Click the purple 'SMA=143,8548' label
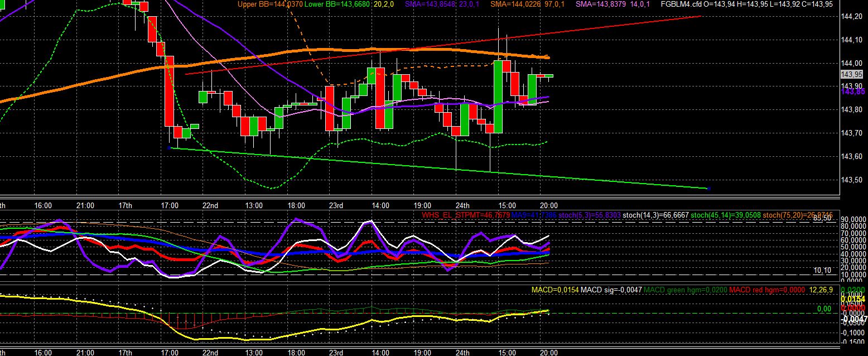868x356 pixels. click(x=430, y=4)
